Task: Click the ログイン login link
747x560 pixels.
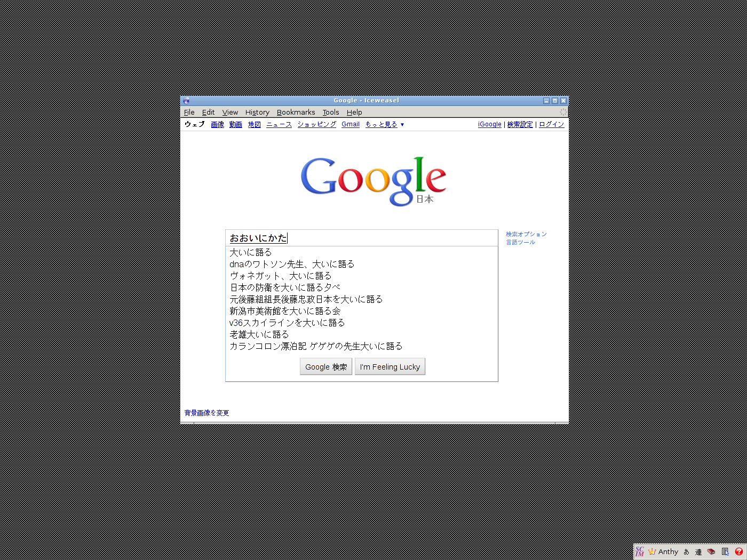Action: pos(552,124)
